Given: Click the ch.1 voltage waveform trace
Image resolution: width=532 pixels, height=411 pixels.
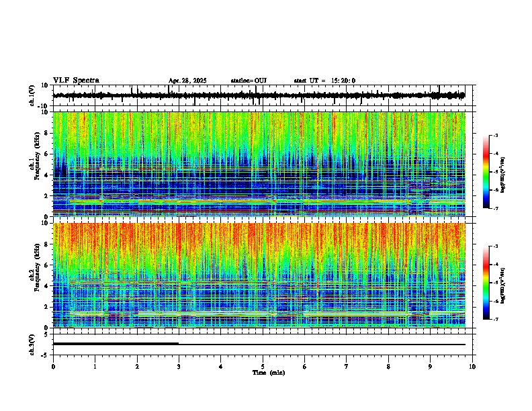Looking at the screenshot, I should point(259,95).
